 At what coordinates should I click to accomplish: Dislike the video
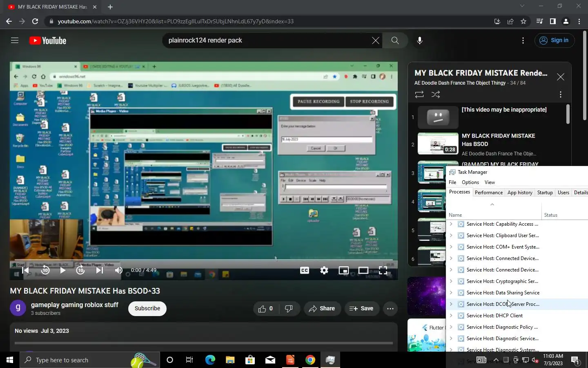pos(289,309)
